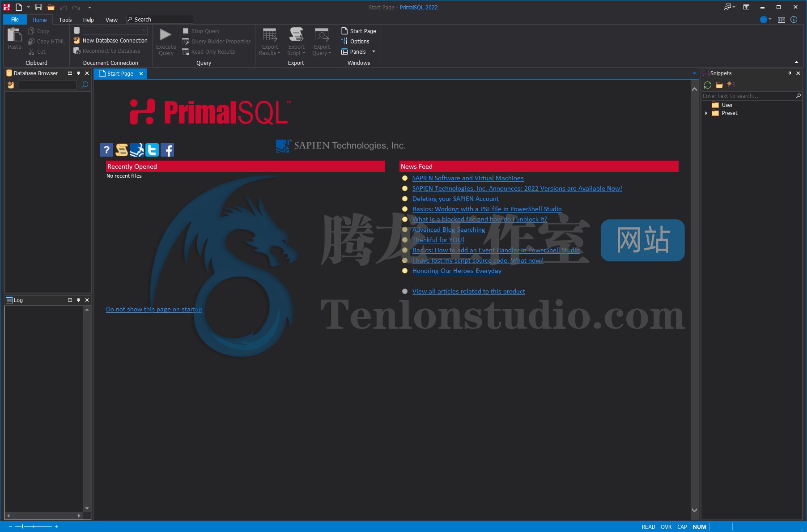Image resolution: width=807 pixels, height=532 pixels.
Task: Switch to the Tools ribbon tab
Action: point(65,20)
